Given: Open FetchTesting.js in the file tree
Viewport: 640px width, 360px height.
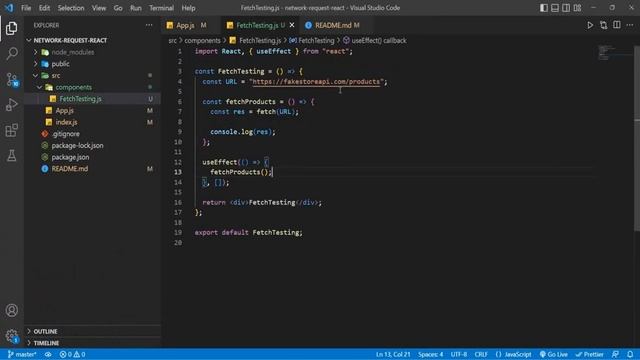Looking at the screenshot, I should pos(92,99).
